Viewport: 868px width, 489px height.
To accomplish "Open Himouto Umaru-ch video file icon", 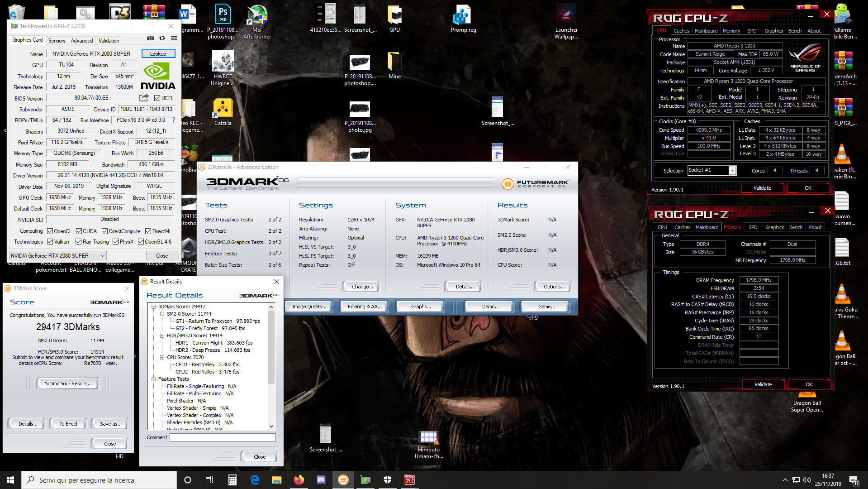I will click(428, 445).
